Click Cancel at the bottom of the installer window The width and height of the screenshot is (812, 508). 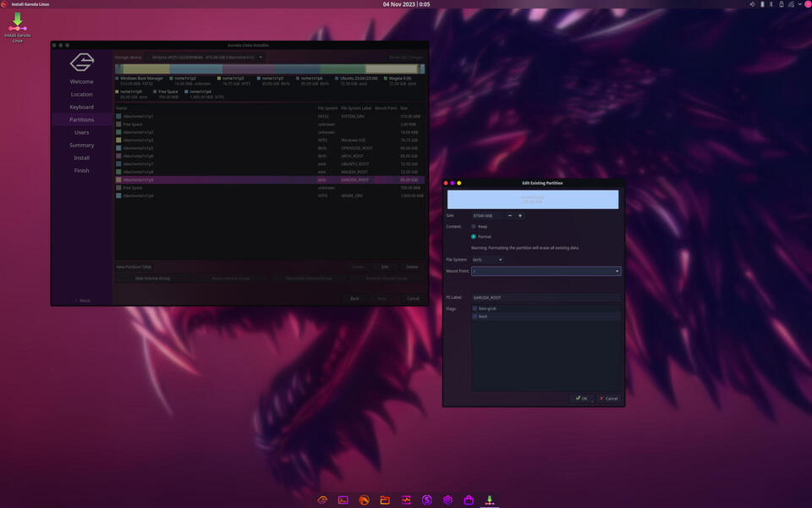(413, 299)
